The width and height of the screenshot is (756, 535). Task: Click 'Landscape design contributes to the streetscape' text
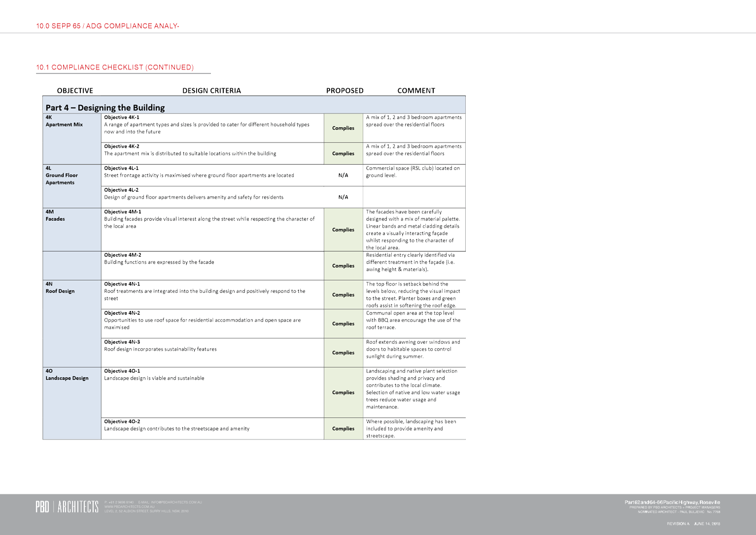177,429
